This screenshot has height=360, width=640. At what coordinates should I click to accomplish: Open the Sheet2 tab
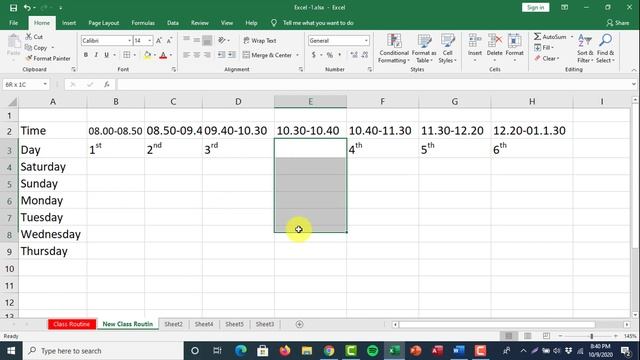click(173, 324)
